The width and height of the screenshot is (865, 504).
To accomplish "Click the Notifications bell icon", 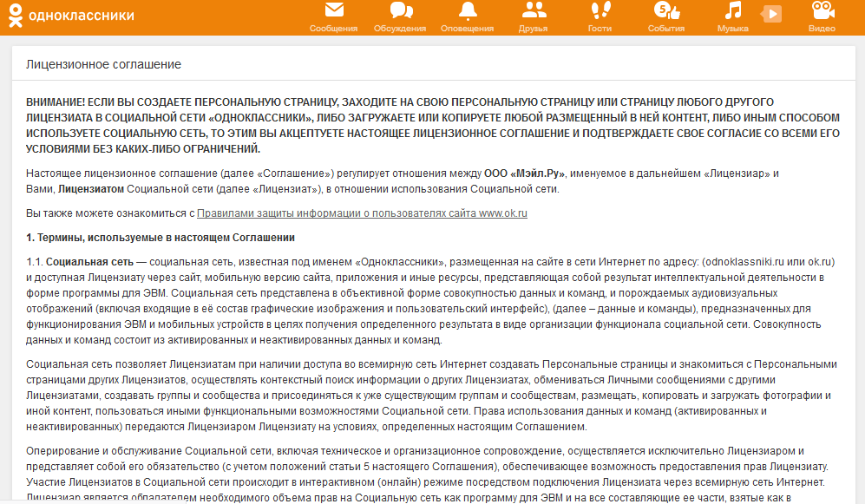I will pyautogui.click(x=468, y=10).
